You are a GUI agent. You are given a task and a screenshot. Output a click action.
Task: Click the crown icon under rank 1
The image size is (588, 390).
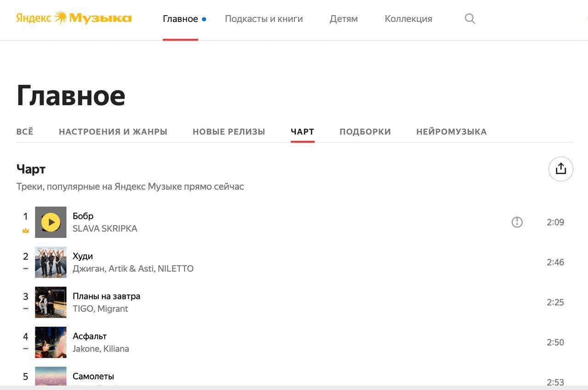pyautogui.click(x=26, y=231)
